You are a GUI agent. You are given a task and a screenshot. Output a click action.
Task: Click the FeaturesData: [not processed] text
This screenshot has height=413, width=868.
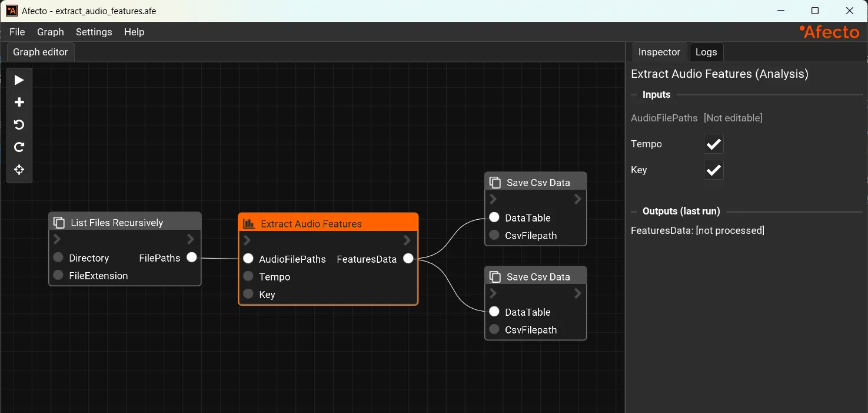click(x=698, y=230)
